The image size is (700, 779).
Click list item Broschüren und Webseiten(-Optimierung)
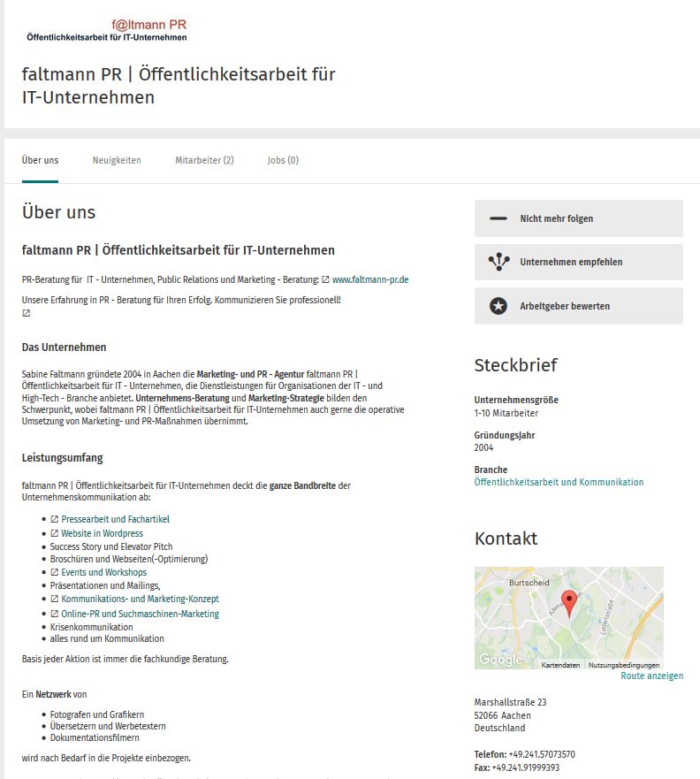(x=129, y=559)
